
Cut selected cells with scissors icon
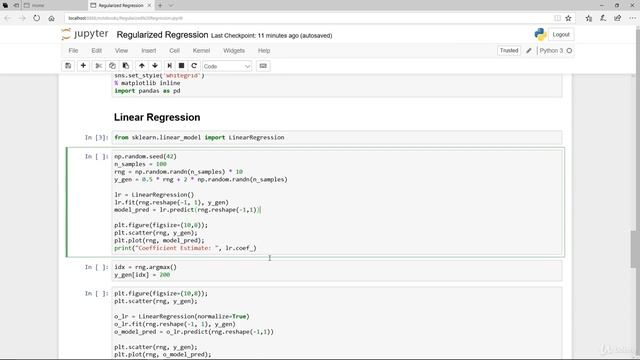tap(98, 66)
